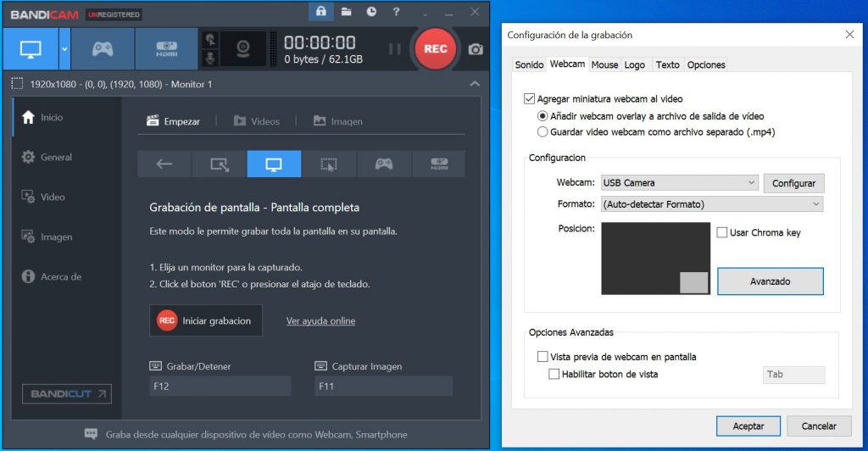The width and height of the screenshot is (868, 451).
Task: Enable Habilitar boton de vista checkbox
Action: 554,374
